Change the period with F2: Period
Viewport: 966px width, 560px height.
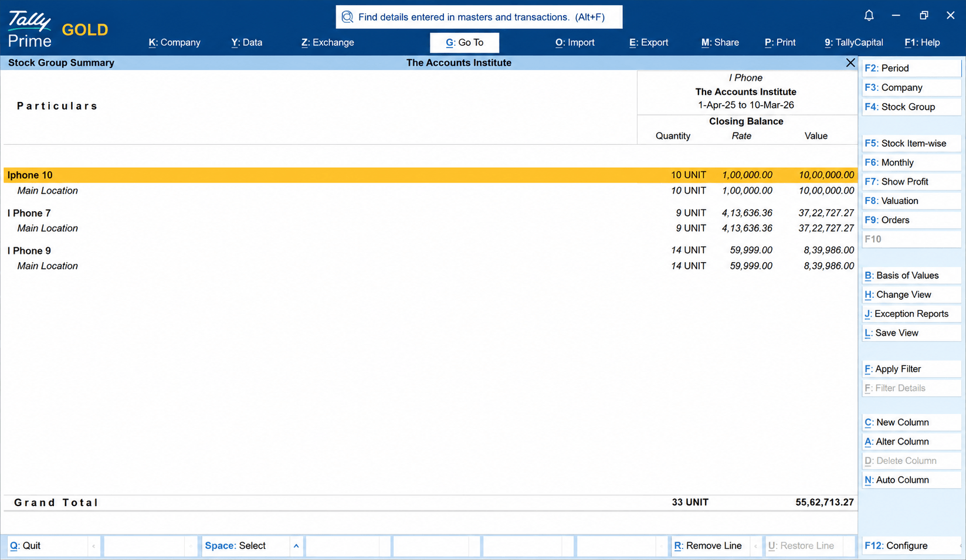911,68
